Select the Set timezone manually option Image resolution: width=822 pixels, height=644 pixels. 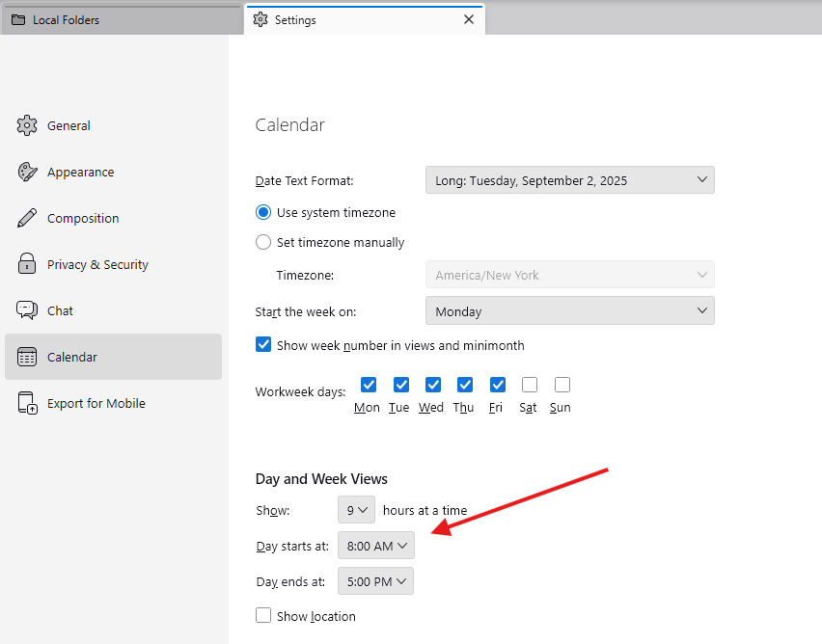coord(263,242)
